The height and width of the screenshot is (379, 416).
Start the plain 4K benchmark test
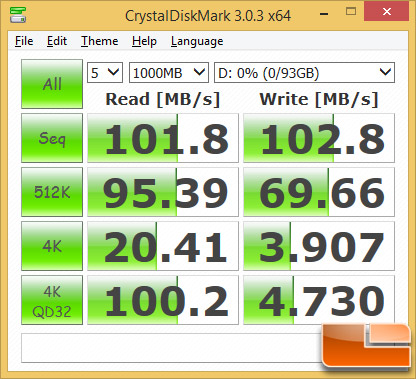pos(52,246)
